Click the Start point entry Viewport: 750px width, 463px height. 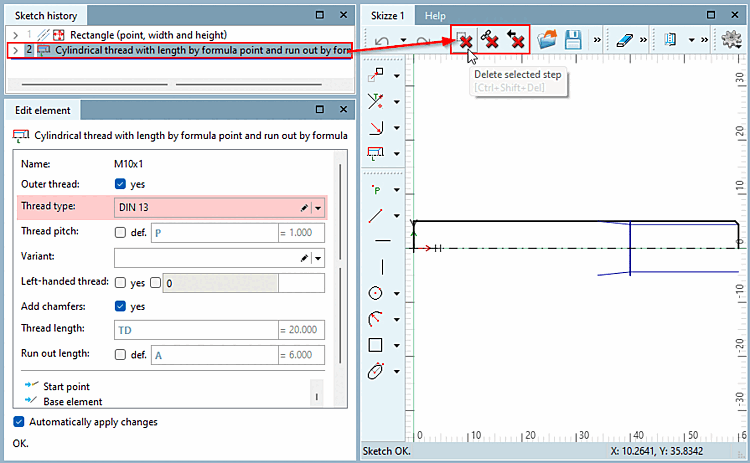pos(66,386)
